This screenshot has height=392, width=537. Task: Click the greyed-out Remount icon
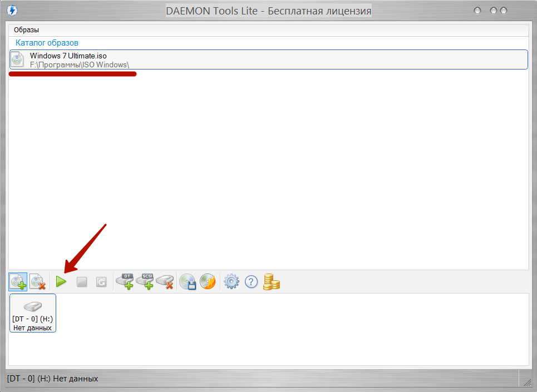(x=101, y=282)
